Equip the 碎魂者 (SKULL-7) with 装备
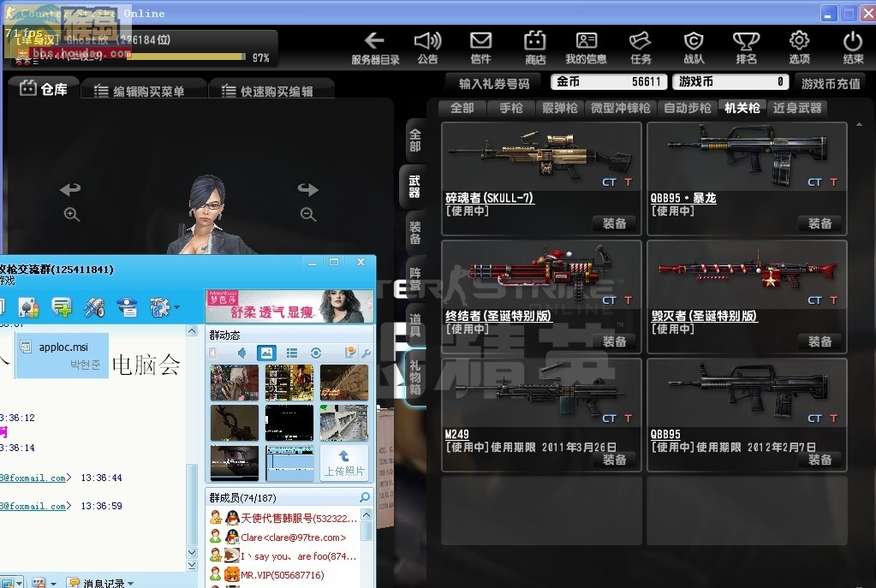876x588 pixels. pos(615,223)
